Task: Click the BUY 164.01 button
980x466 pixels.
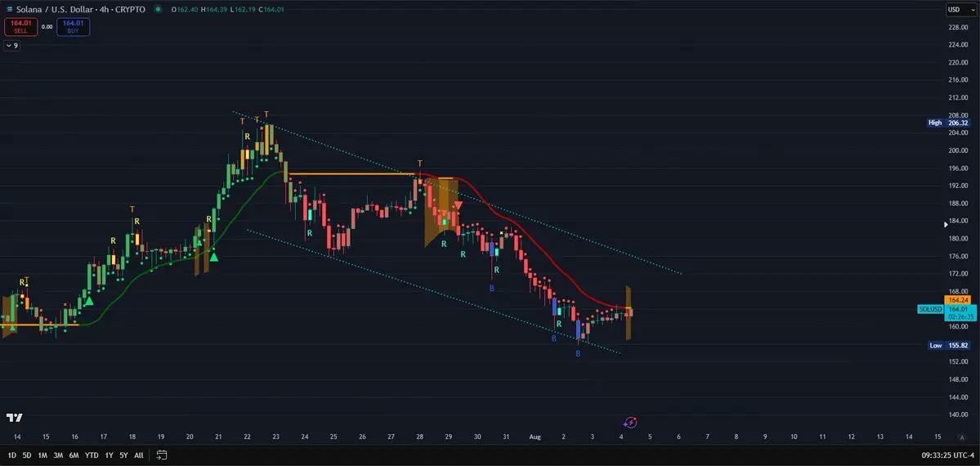Action: click(73, 27)
